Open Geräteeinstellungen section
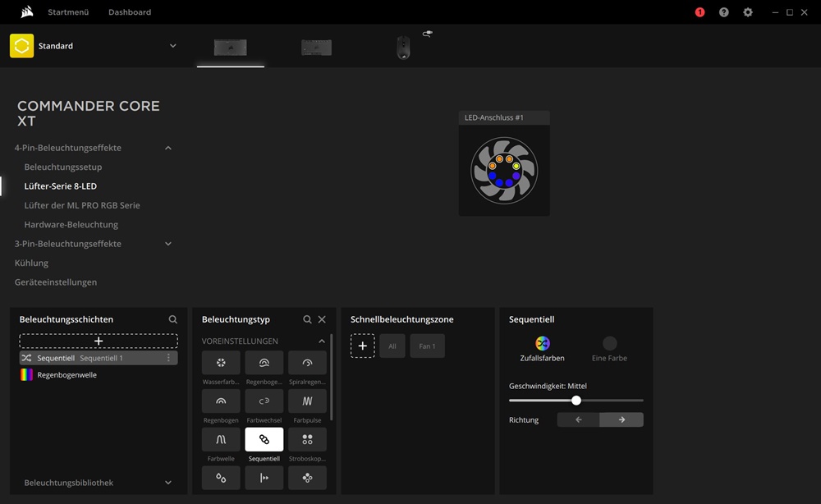This screenshot has width=821, height=504. [x=56, y=282]
